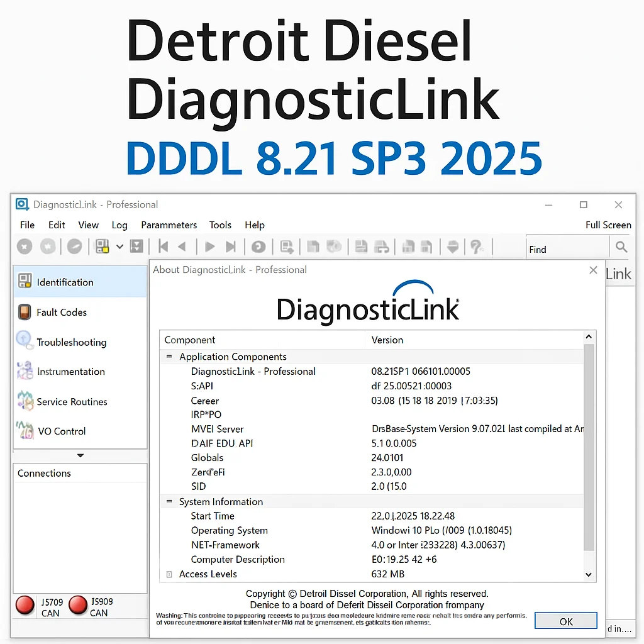The width and height of the screenshot is (644, 644).
Task: Step backward with the left triangle icon
Action: pos(182,247)
